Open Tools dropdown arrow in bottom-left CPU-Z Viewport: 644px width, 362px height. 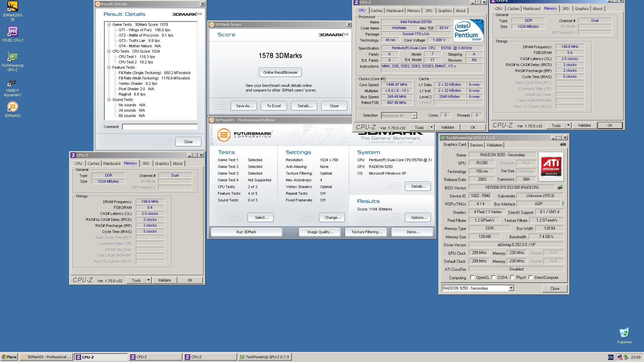tap(148, 280)
